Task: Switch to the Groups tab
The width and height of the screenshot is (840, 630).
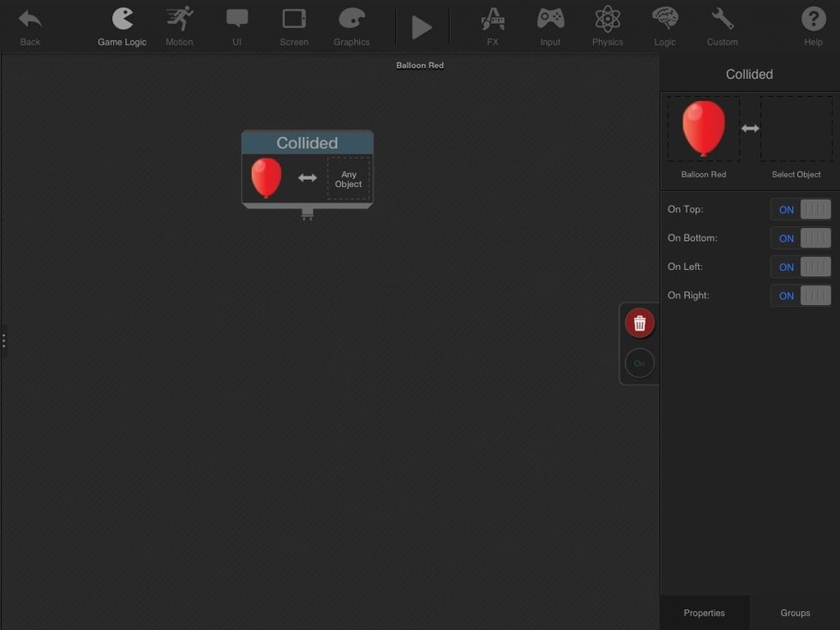Action: pyautogui.click(x=795, y=612)
